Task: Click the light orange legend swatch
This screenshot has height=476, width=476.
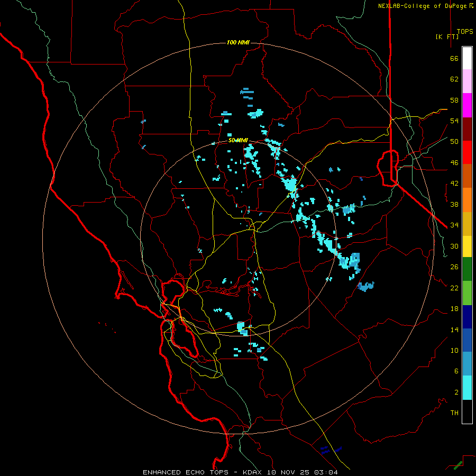Action: click(467, 199)
